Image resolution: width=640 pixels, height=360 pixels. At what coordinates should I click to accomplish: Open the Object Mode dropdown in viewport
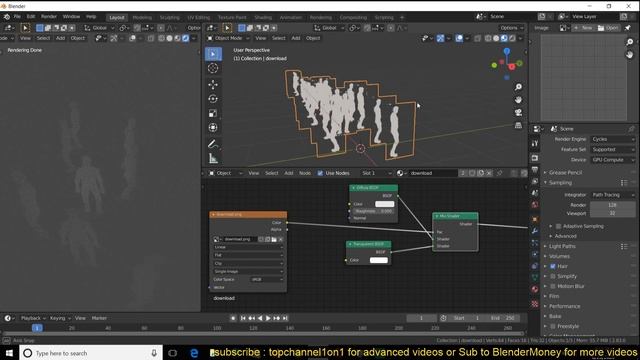pos(228,38)
